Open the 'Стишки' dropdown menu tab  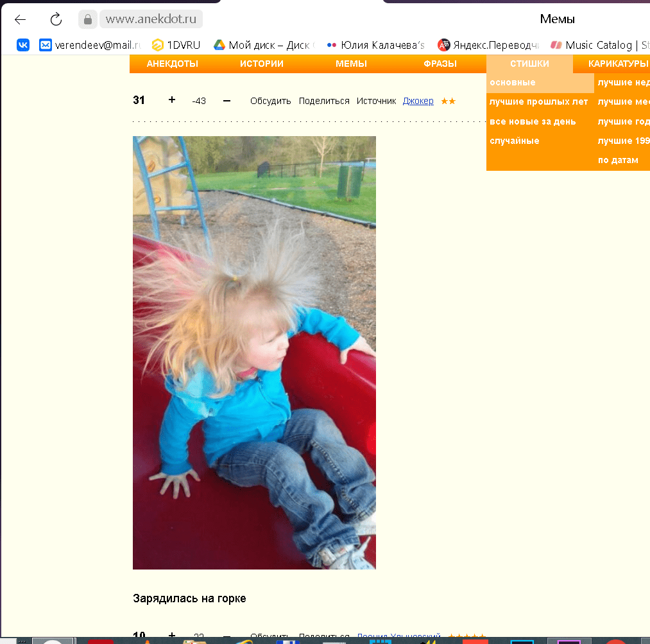(x=529, y=64)
